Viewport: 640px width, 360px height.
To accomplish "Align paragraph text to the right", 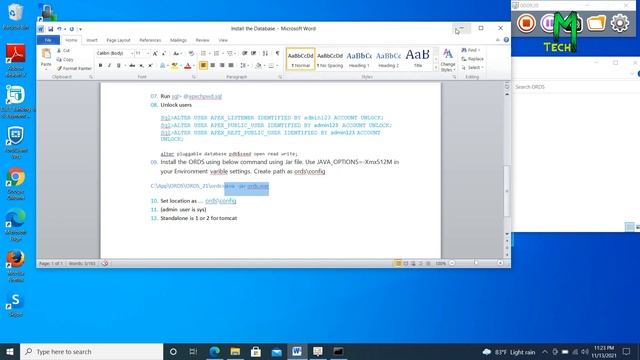I will tap(222, 65).
